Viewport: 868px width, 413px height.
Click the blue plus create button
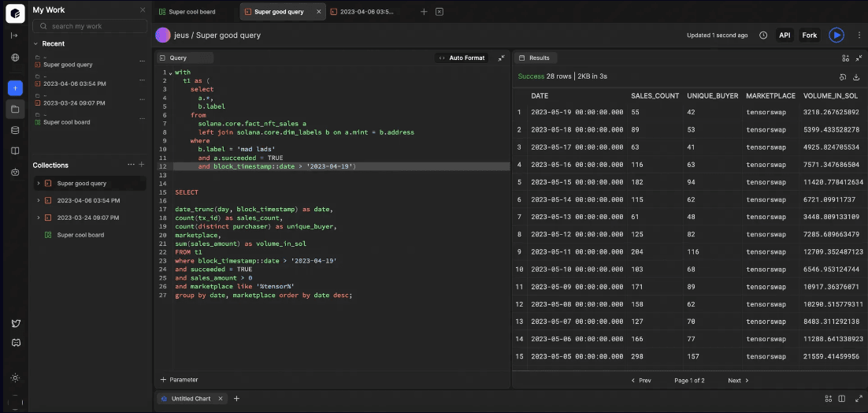click(x=15, y=88)
